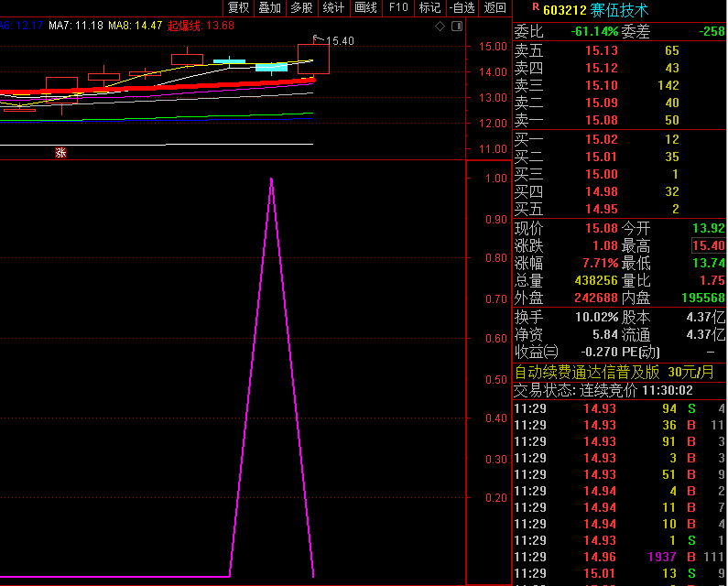Switch to 多股 multi-stock view
Screen dimensions: 728x586
[x=301, y=8]
